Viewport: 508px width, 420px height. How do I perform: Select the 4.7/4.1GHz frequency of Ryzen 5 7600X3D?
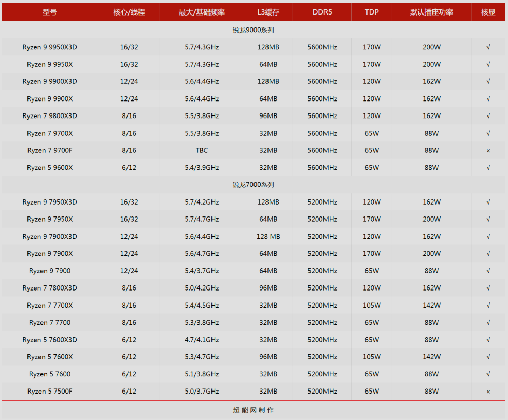pyautogui.click(x=202, y=340)
